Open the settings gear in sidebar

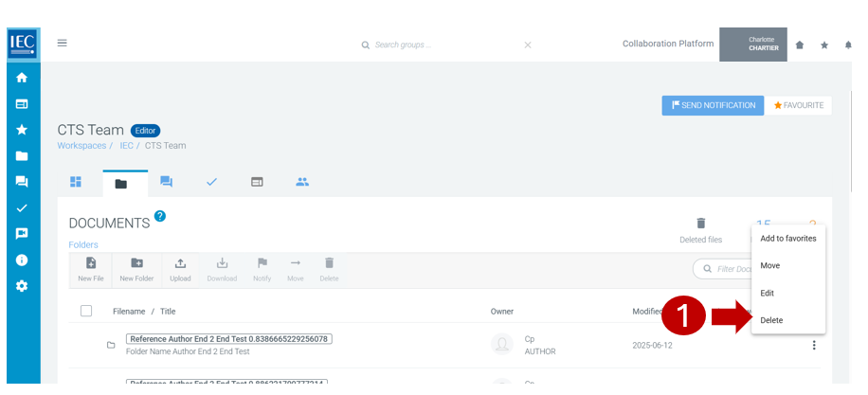pyautogui.click(x=22, y=285)
